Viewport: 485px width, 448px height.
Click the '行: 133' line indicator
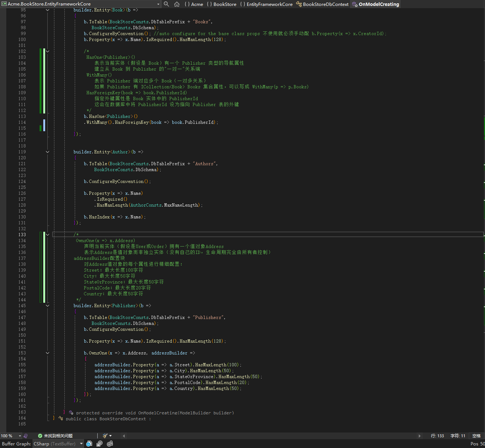(437, 436)
